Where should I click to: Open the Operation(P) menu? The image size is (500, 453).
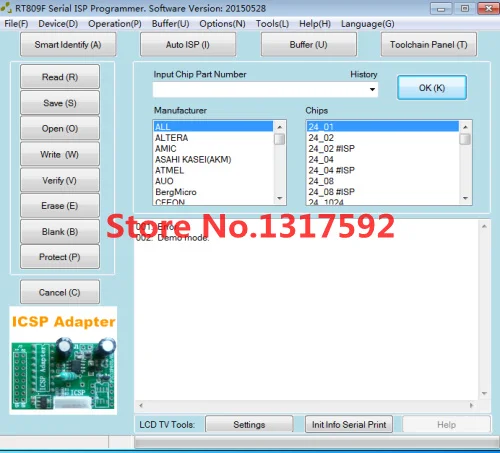click(115, 24)
